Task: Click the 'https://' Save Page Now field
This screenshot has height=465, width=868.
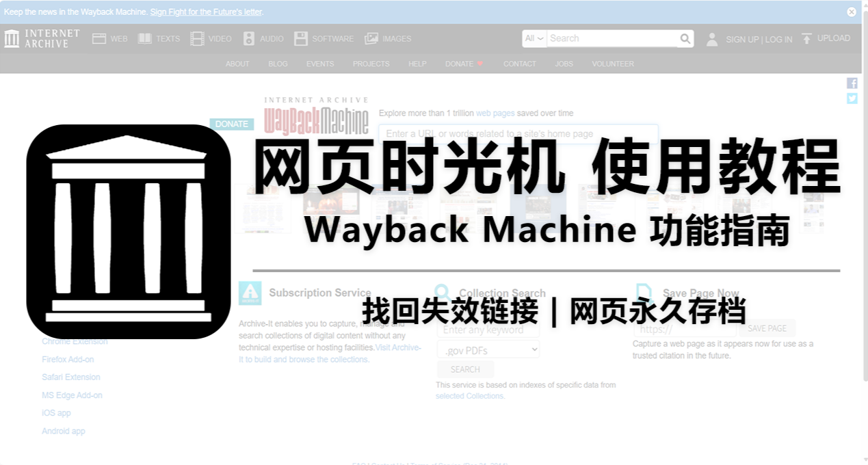Action: [x=684, y=329]
